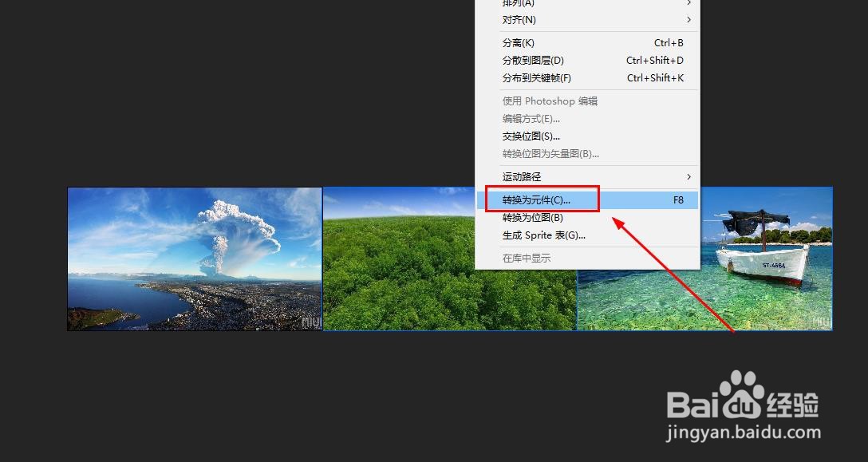
Task: Click 分布到关键帧(F) menu item
Action: [x=587, y=78]
